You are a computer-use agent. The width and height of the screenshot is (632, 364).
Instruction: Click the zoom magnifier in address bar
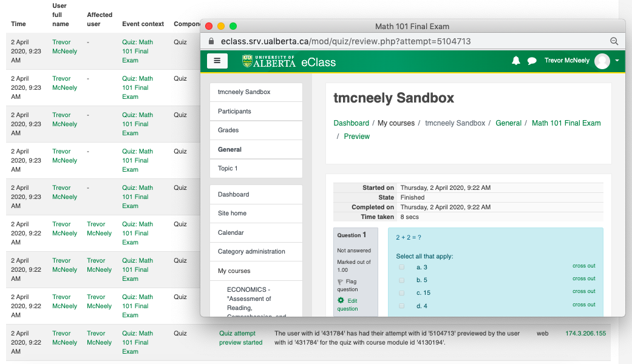click(x=614, y=41)
